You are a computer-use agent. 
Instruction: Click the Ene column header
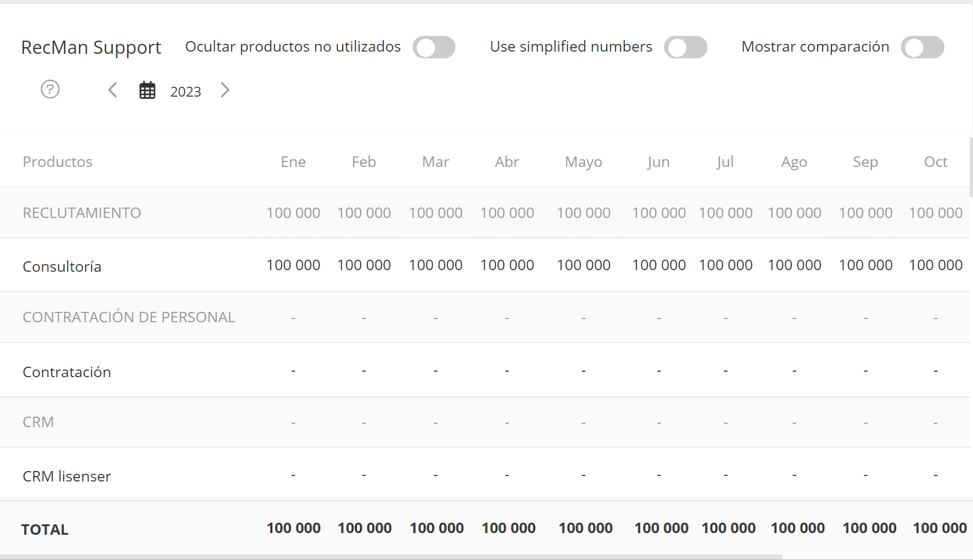coord(293,162)
